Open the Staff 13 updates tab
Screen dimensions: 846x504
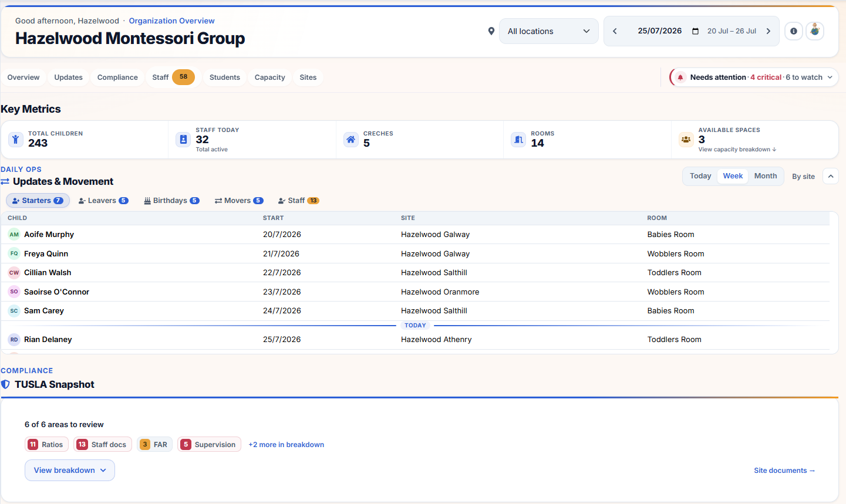click(299, 201)
